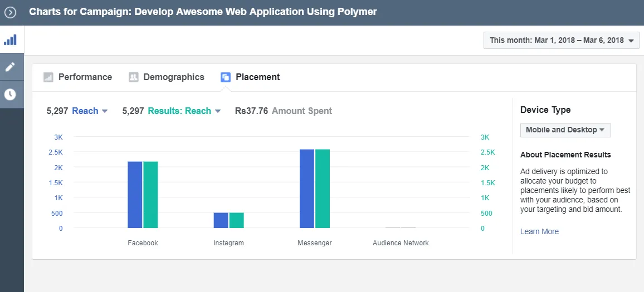The height and width of the screenshot is (292, 644).
Task: Open the charts bar-graph sidebar icon
Action: (10, 40)
